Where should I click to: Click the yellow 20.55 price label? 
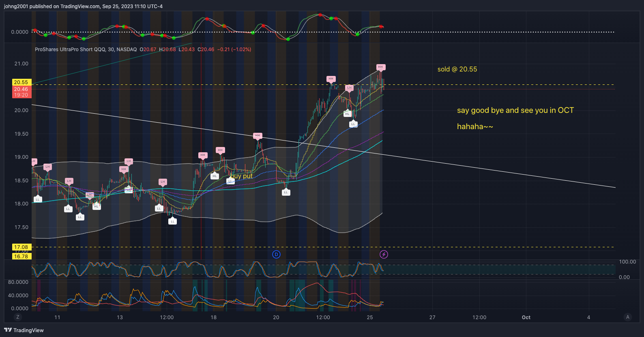[21, 82]
